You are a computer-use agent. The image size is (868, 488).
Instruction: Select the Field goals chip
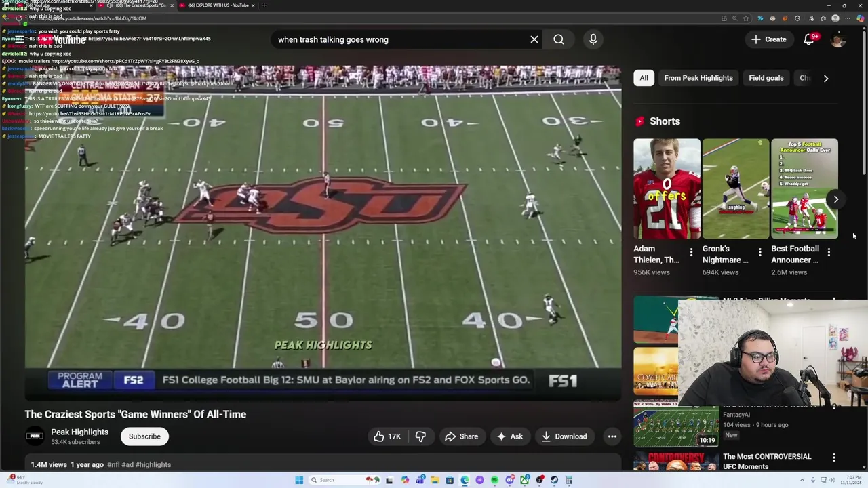pyautogui.click(x=766, y=78)
